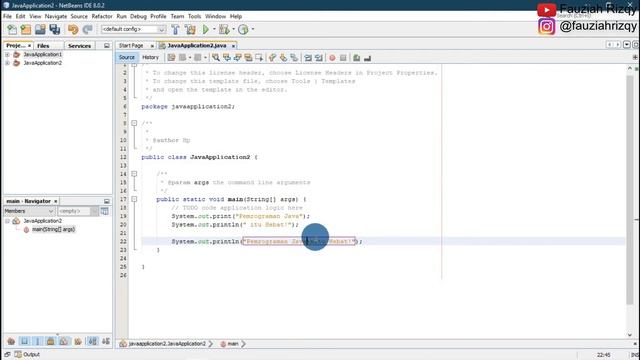The image size is (640, 360).
Task: Open the Debug Project dropdown arrow
Action: point(233,29)
